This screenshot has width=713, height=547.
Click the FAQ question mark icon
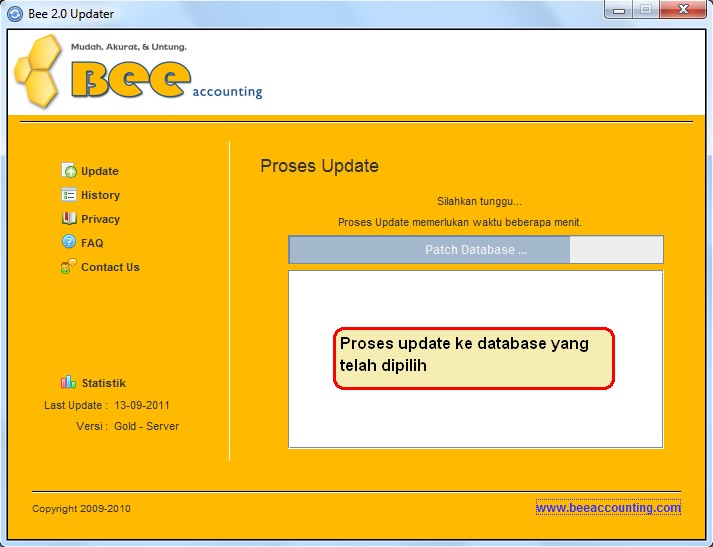pos(69,241)
